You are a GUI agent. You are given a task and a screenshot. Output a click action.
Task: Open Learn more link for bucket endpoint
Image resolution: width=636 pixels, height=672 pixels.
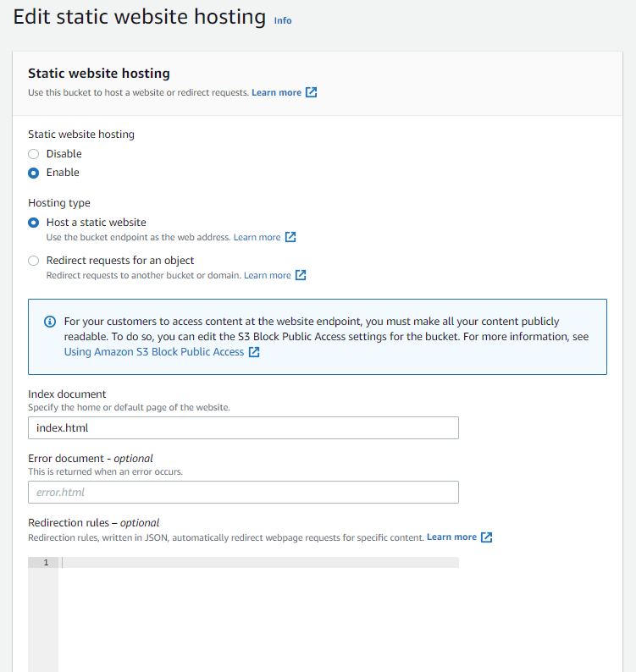click(257, 237)
